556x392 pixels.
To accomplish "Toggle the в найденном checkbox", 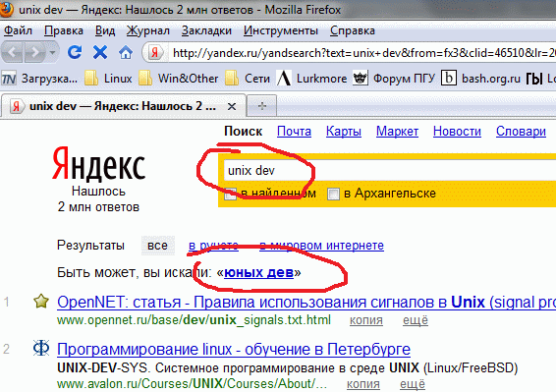I will pyautogui.click(x=230, y=195).
